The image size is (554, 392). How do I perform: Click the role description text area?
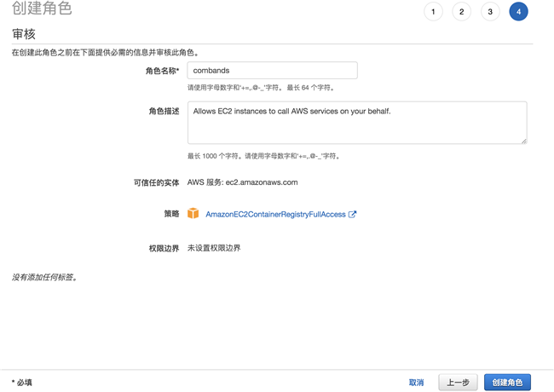click(x=357, y=123)
